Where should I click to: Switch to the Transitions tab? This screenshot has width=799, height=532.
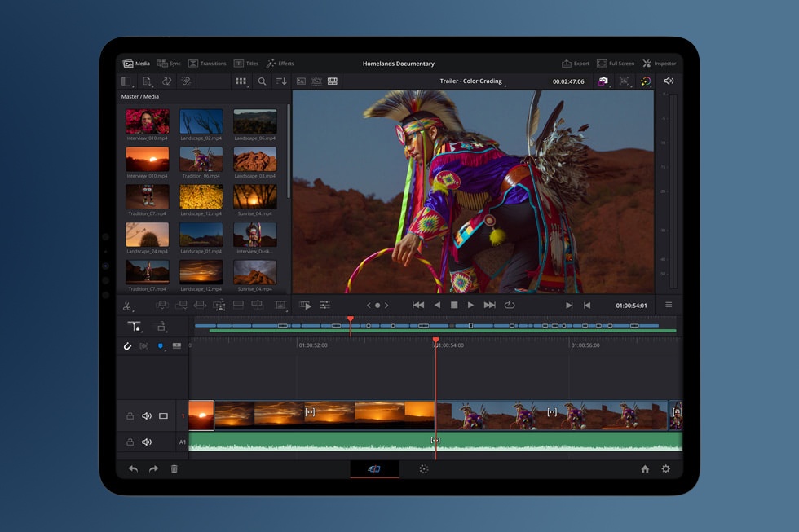tap(207, 64)
